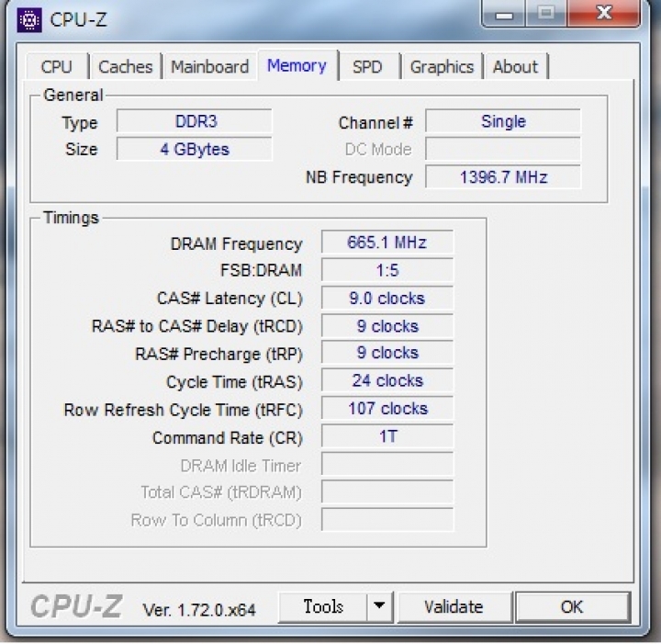Image resolution: width=661 pixels, height=644 pixels.
Task: Click the NB Frequency label
Action: pos(359,177)
